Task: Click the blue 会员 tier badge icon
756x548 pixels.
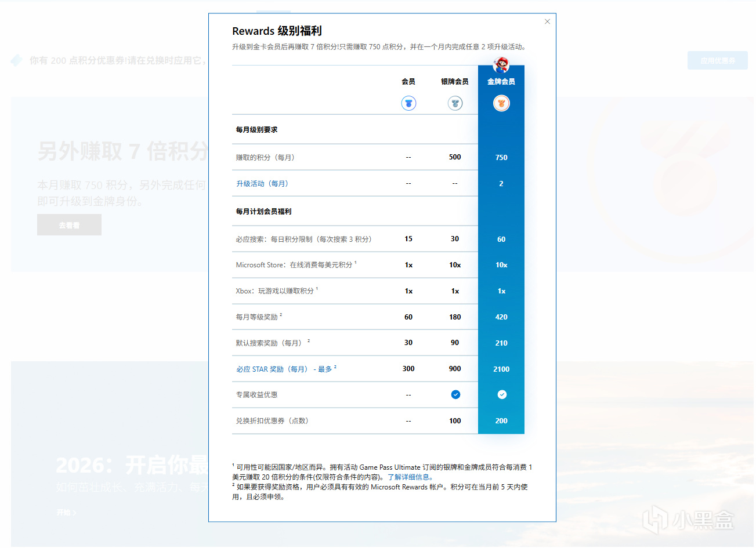Action: click(408, 103)
